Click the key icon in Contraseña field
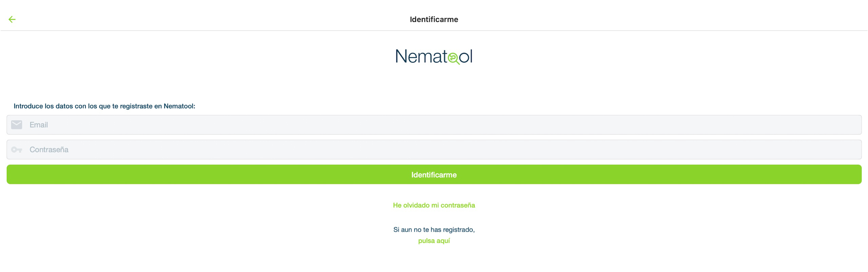Image resolution: width=868 pixels, height=272 pixels. point(17,150)
